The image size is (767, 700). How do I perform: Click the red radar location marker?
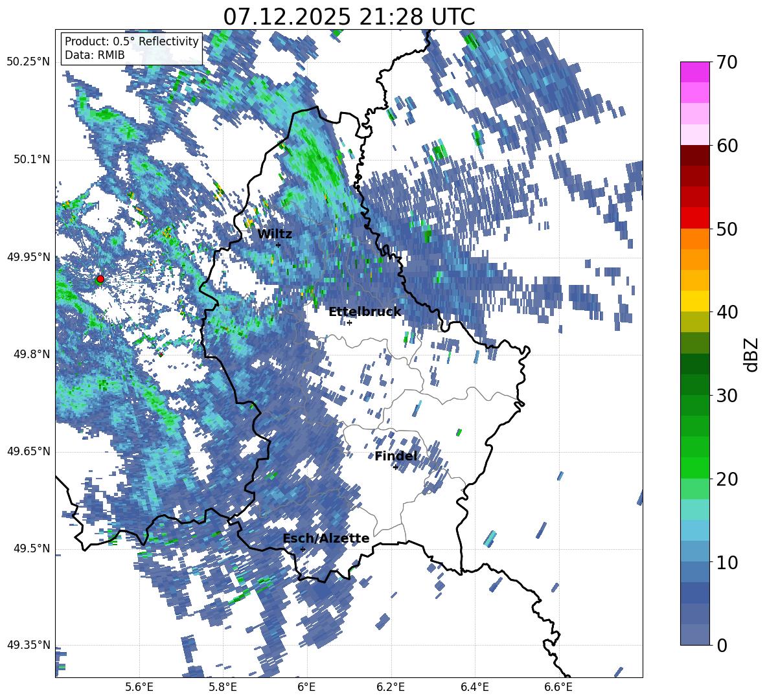click(100, 279)
